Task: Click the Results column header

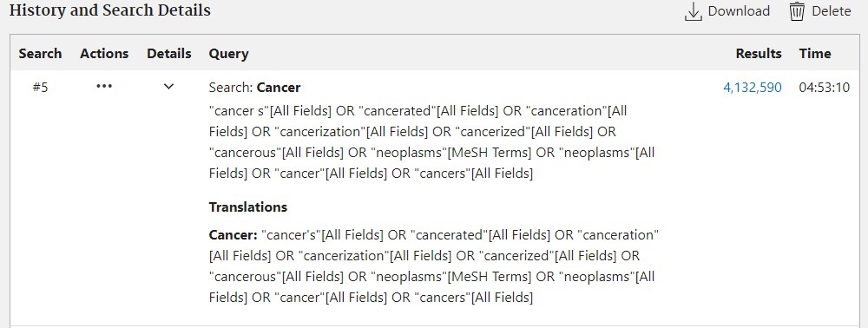Action: [x=759, y=54]
